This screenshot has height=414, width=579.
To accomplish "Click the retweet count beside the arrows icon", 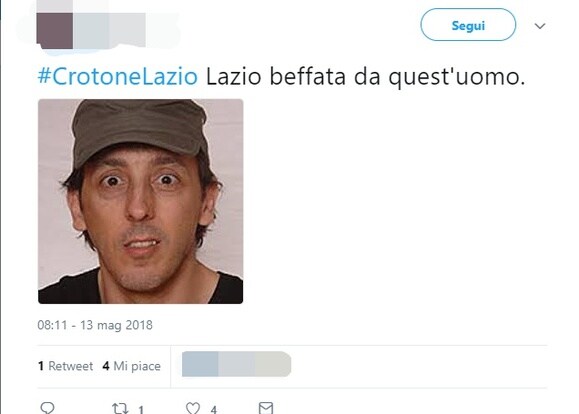I will (x=141, y=409).
